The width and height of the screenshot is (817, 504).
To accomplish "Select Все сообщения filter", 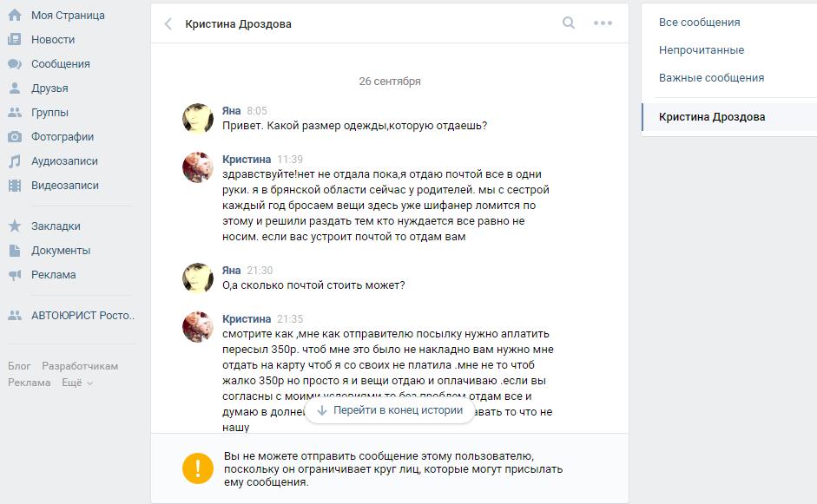I will point(699,23).
